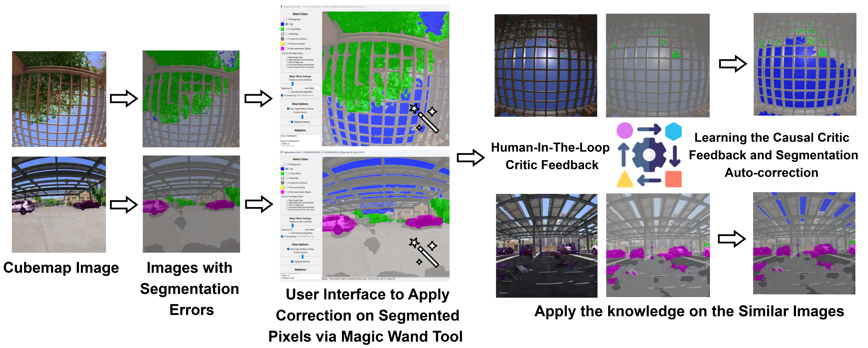Viewport: 868px width, 348px height.
Task: Select Sky class in lower Segmentation Editor
Action: (287, 169)
